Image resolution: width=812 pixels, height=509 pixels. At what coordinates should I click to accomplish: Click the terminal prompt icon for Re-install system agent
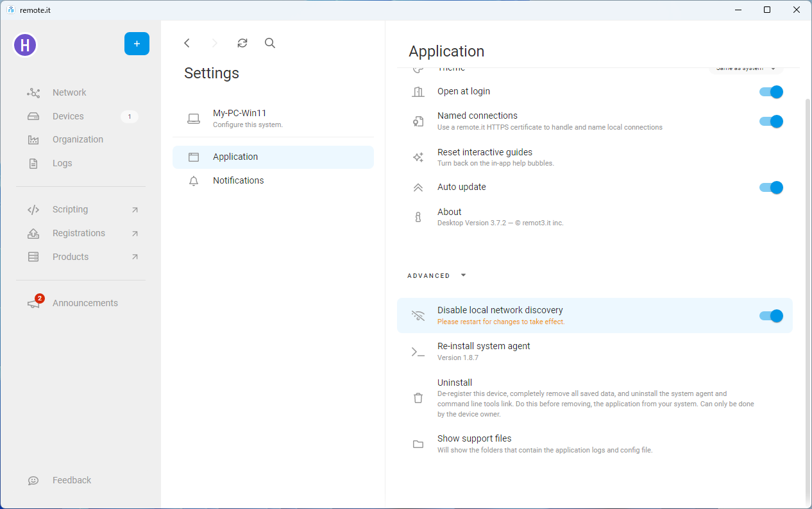point(418,352)
